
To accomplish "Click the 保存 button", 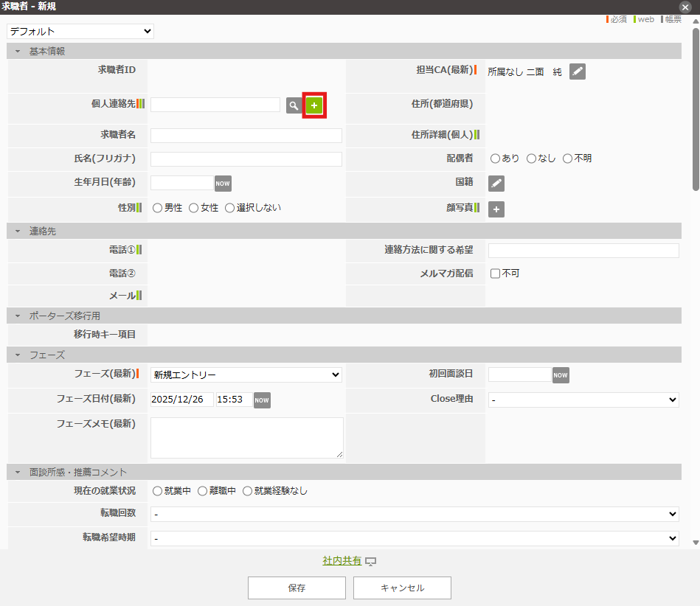I will (x=297, y=588).
